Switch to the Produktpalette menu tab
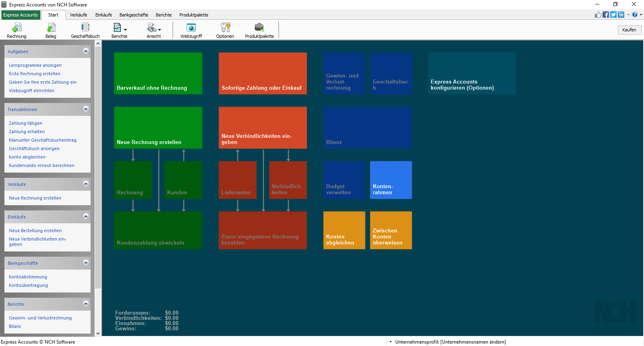The width and height of the screenshot is (644, 346). tap(194, 15)
